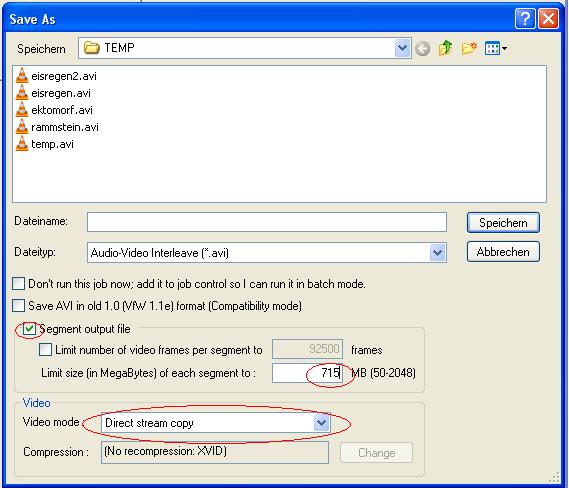Enable limit number of video frames checkbox
This screenshot has width=569, height=488.
(45, 350)
